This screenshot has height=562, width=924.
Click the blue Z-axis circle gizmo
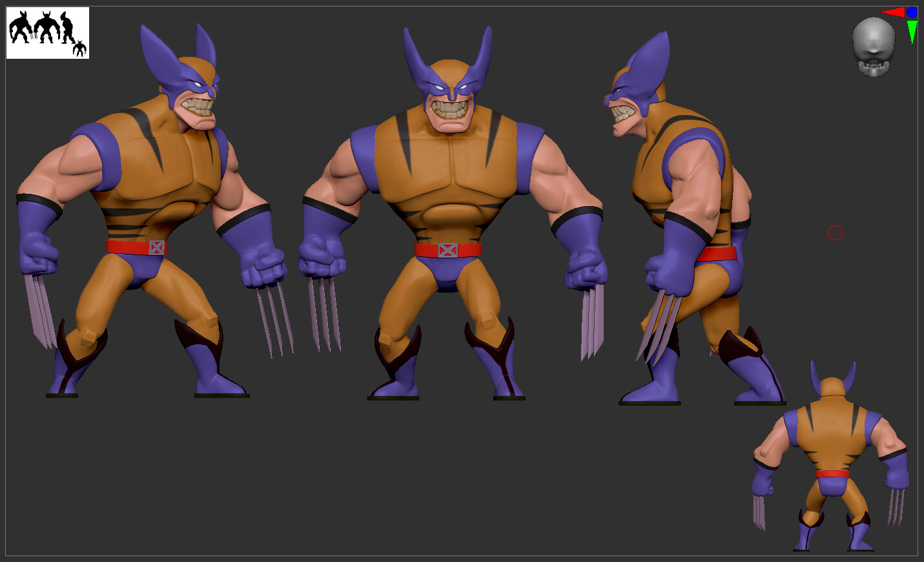click(912, 12)
